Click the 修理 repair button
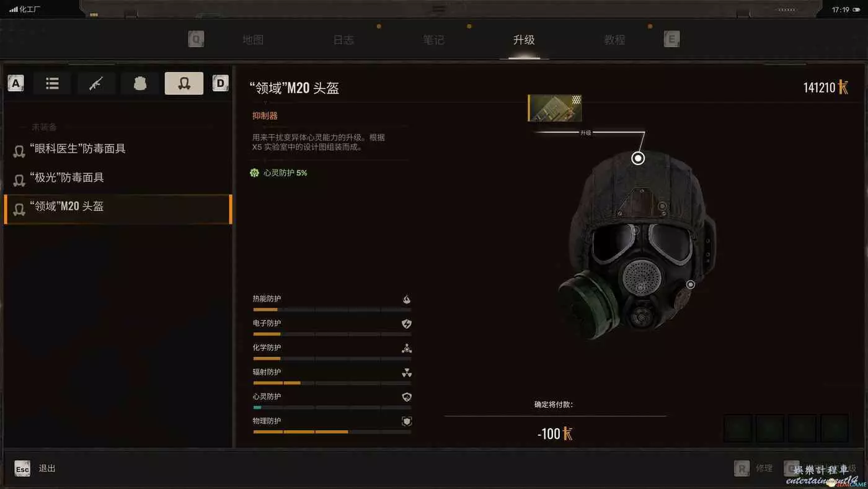 coord(754,469)
